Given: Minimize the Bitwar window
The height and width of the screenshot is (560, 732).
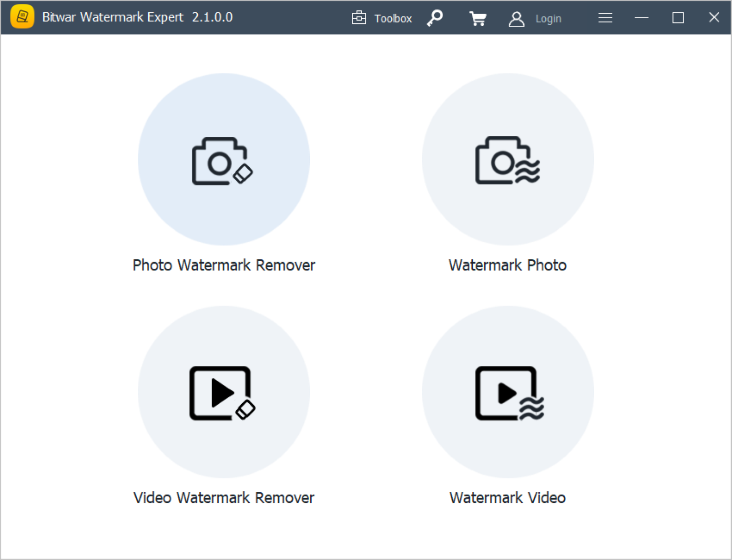Looking at the screenshot, I should pos(641,18).
